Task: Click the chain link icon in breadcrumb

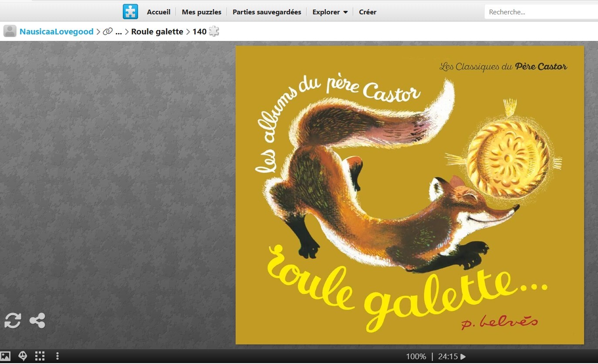Action: coord(108,31)
